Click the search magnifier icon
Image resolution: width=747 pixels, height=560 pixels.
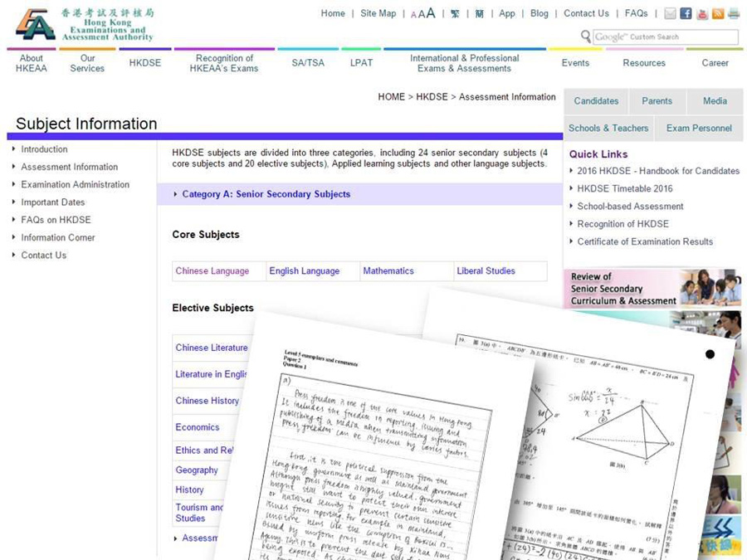[585, 37]
